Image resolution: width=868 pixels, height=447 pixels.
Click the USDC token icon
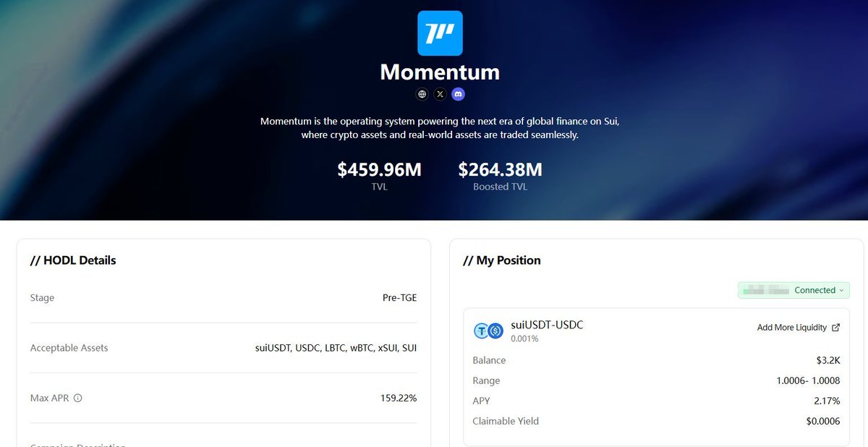pos(495,331)
